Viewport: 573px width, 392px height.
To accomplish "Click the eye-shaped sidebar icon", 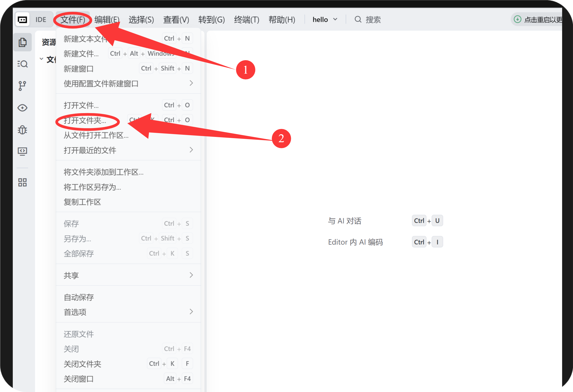I will [x=22, y=108].
